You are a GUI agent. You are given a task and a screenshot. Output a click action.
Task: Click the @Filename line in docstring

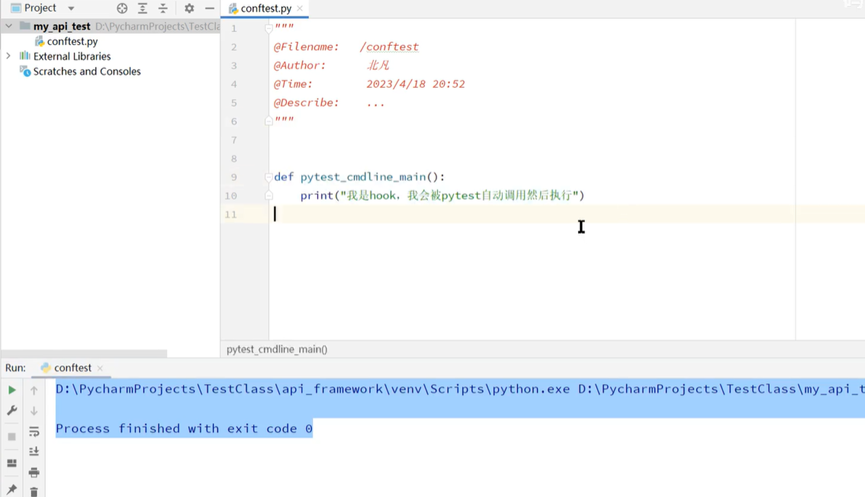[x=346, y=47]
